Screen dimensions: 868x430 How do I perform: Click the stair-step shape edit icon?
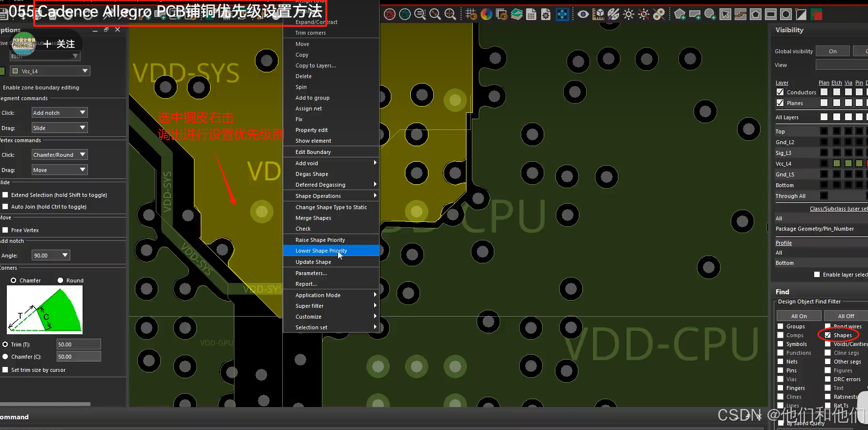coord(741,14)
